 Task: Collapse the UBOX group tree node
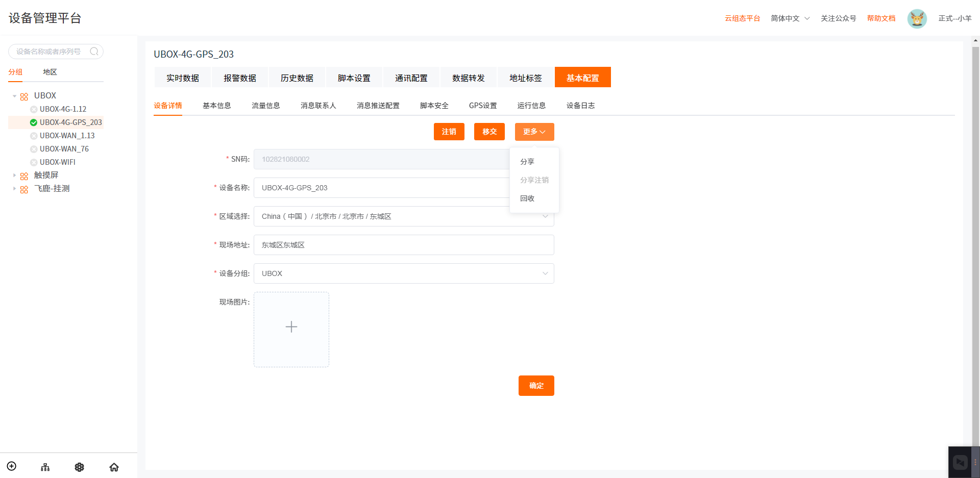coord(14,96)
